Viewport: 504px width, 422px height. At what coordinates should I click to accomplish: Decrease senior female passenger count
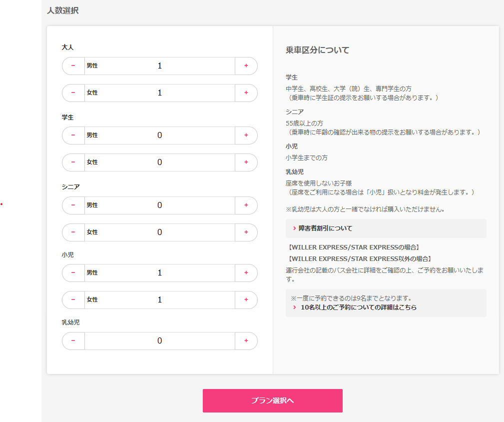coord(73,232)
